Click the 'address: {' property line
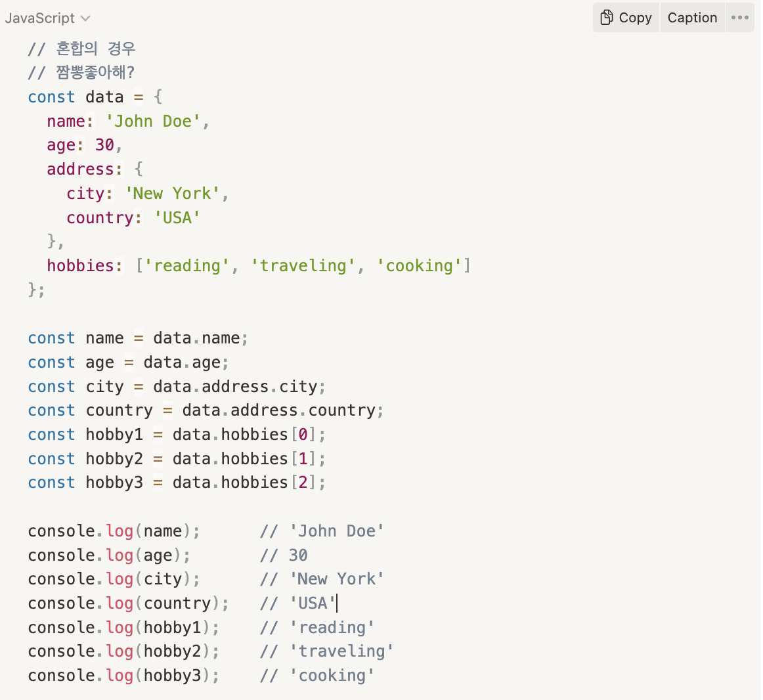This screenshot has width=763, height=700. (x=95, y=169)
